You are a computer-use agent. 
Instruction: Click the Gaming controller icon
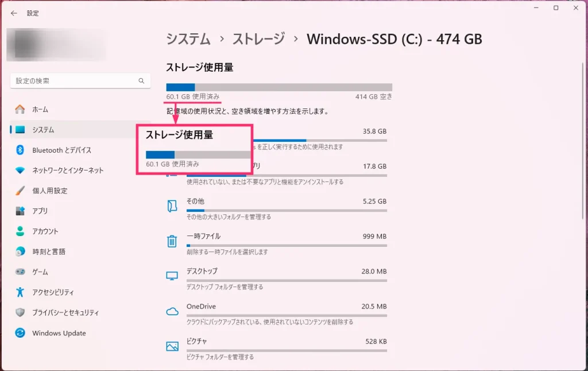coord(20,272)
